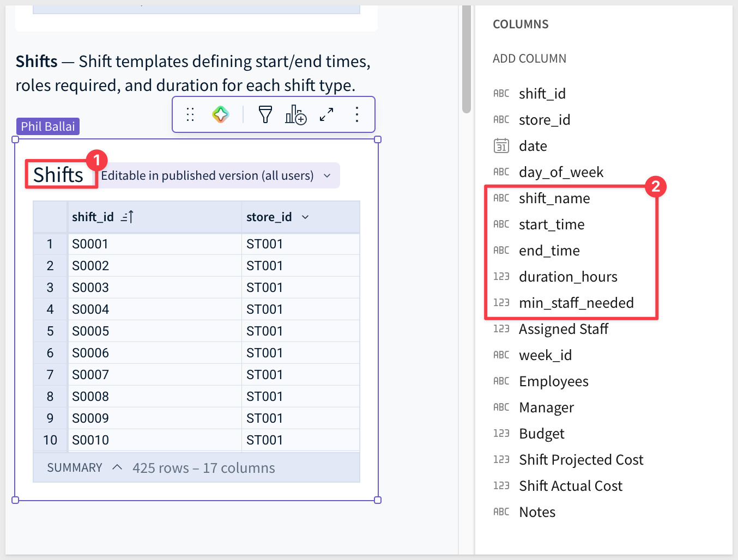738x560 pixels.
Task: Click the ABC type icon for store_id
Action: click(501, 120)
